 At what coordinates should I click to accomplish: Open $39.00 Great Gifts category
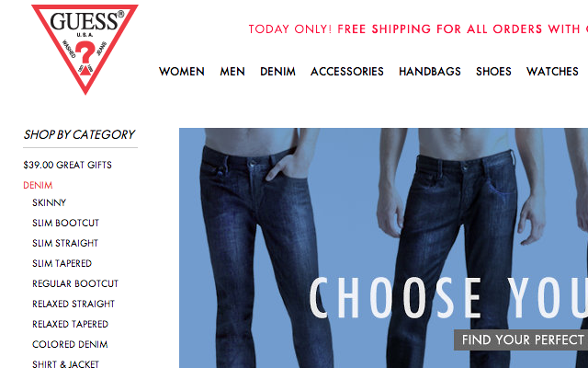click(67, 165)
